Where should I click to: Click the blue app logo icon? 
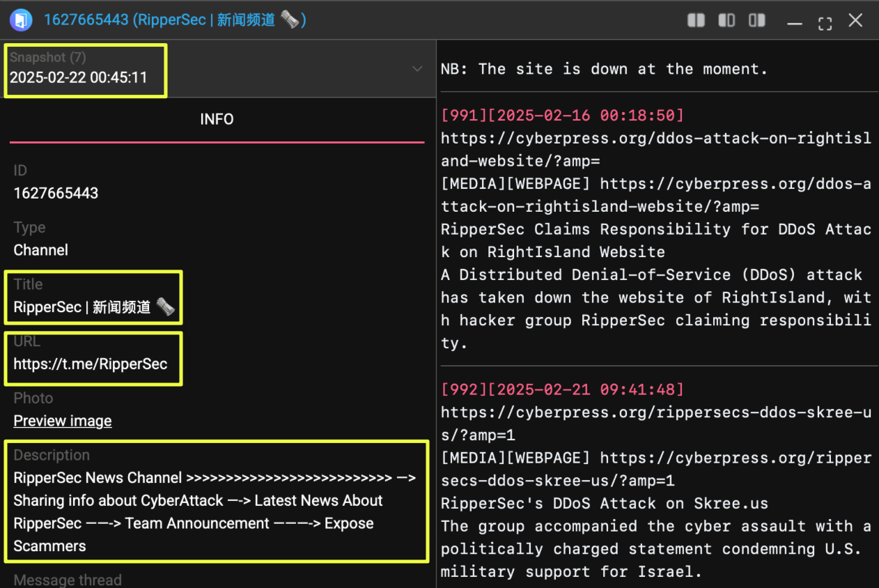(x=22, y=20)
